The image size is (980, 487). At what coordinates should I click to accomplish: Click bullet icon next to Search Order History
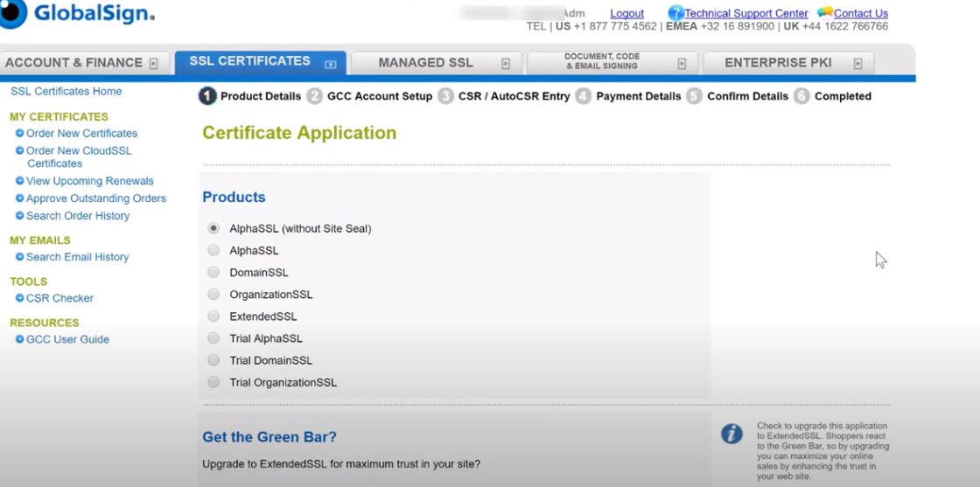click(x=19, y=215)
